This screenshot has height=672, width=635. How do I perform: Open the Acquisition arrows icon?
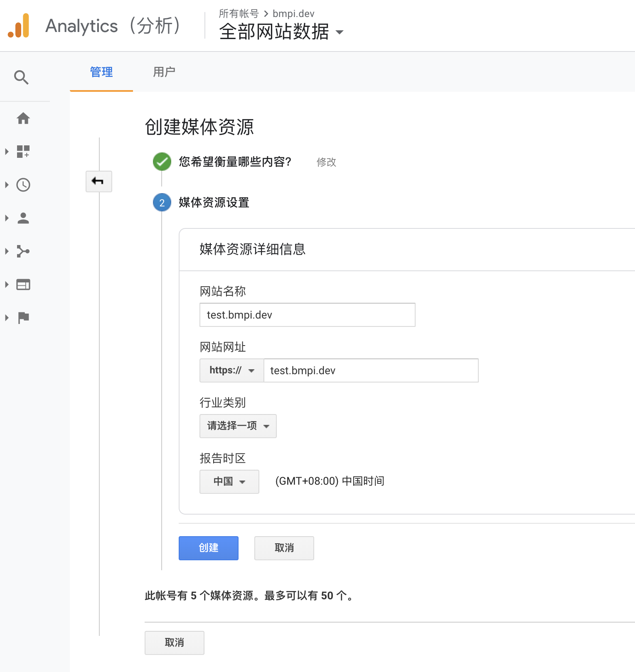point(23,251)
